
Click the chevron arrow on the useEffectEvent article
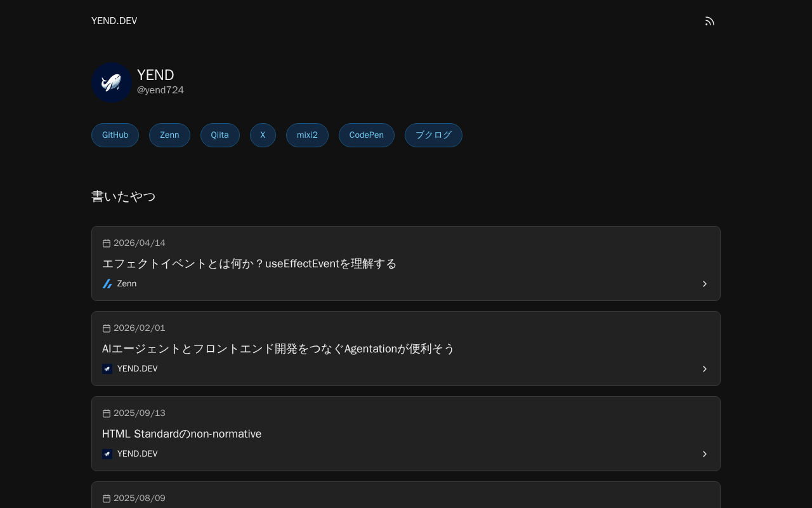704,284
